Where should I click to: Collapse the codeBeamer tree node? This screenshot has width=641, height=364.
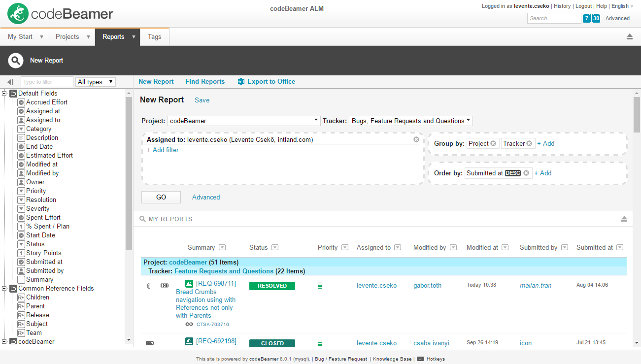[4, 342]
